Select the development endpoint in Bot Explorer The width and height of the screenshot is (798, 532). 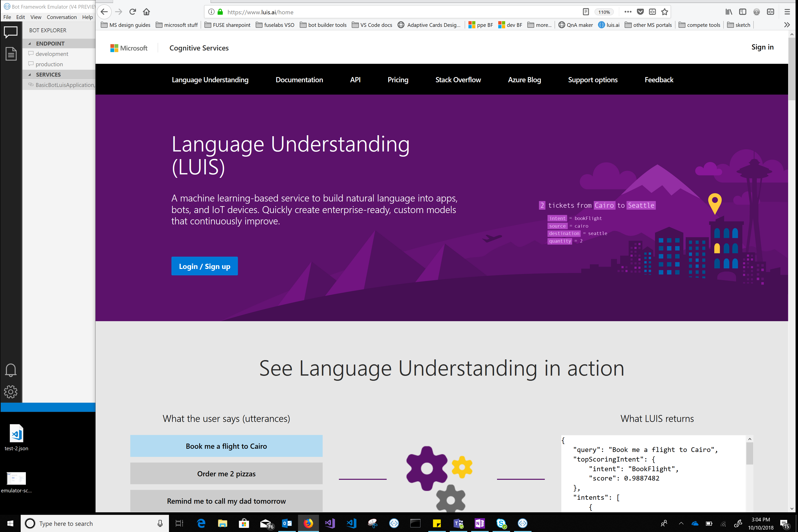click(x=51, y=54)
